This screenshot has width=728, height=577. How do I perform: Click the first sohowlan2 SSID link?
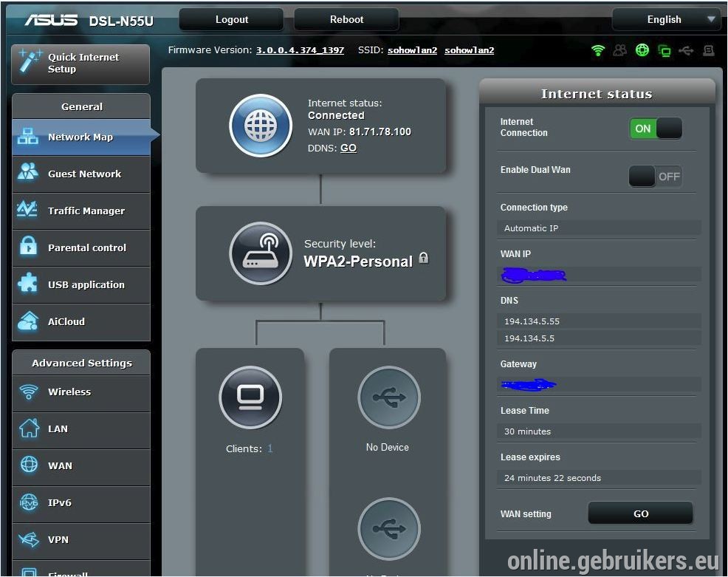coord(412,50)
